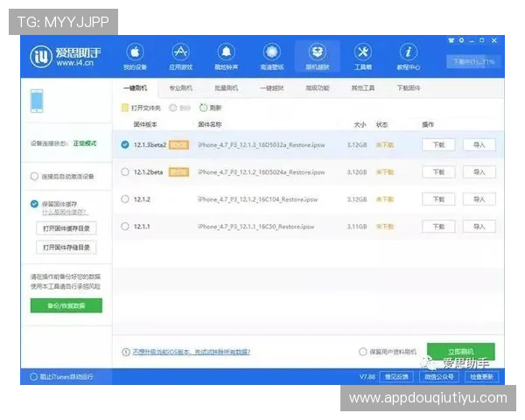525x420 pixels.
Task: Import firmware for 12.1.2 row
Action: [x=479, y=199]
